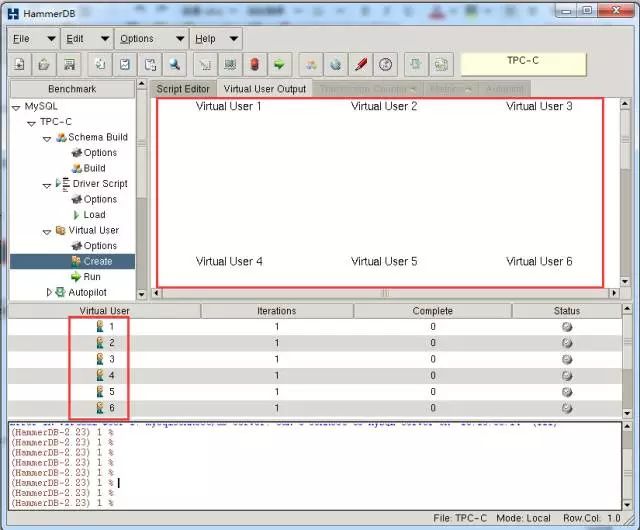The width and height of the screenshot is (640, 530).
Task: Click the Autopilot clock toolbar icon
Action: point(385,65)
